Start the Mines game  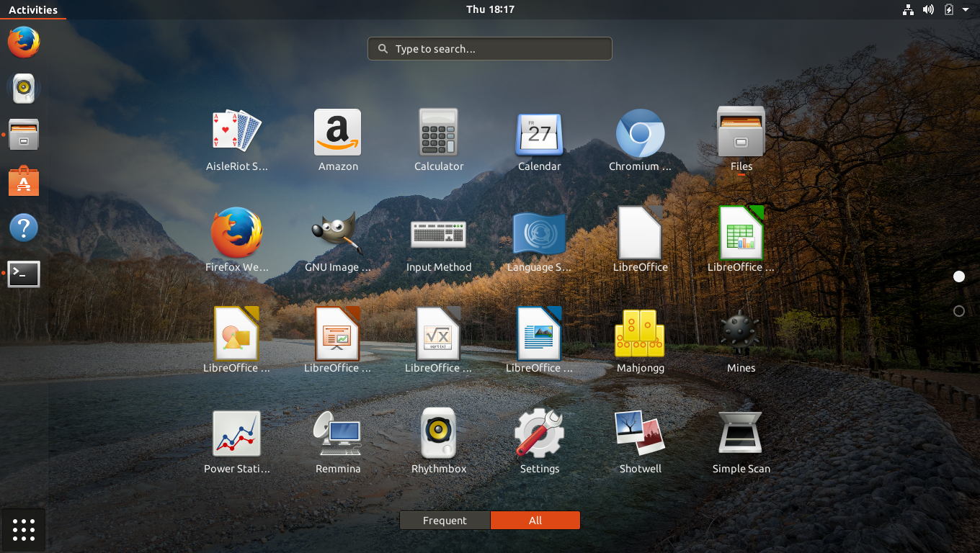tap(741, 333)
